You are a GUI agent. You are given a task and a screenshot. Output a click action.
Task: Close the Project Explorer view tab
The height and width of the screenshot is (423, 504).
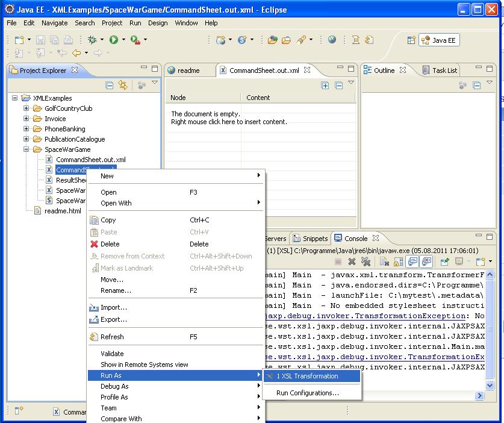tap(75, 70)
